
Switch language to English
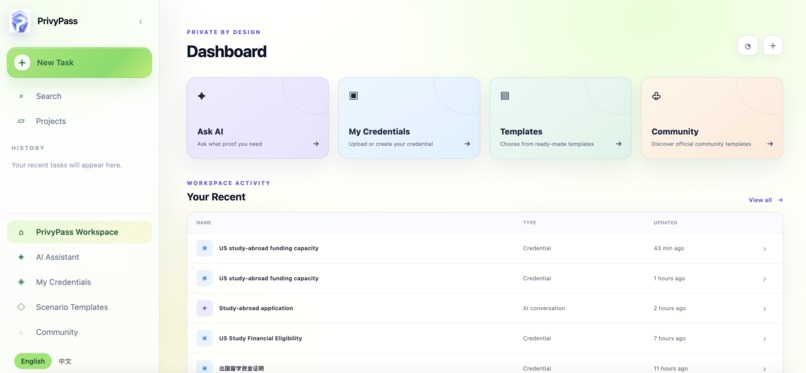(33, 361)
